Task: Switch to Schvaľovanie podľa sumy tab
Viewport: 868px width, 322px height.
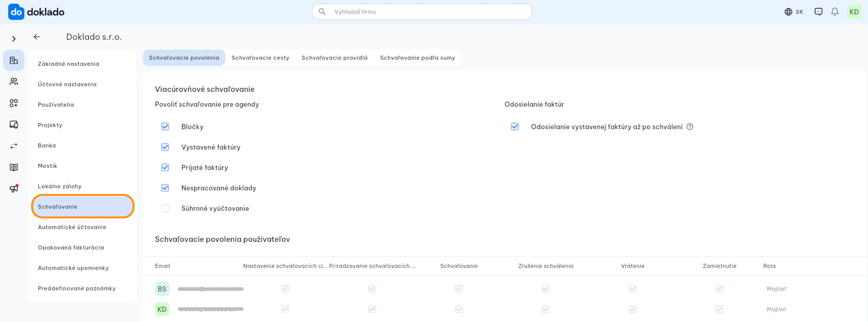Action: 417,58
